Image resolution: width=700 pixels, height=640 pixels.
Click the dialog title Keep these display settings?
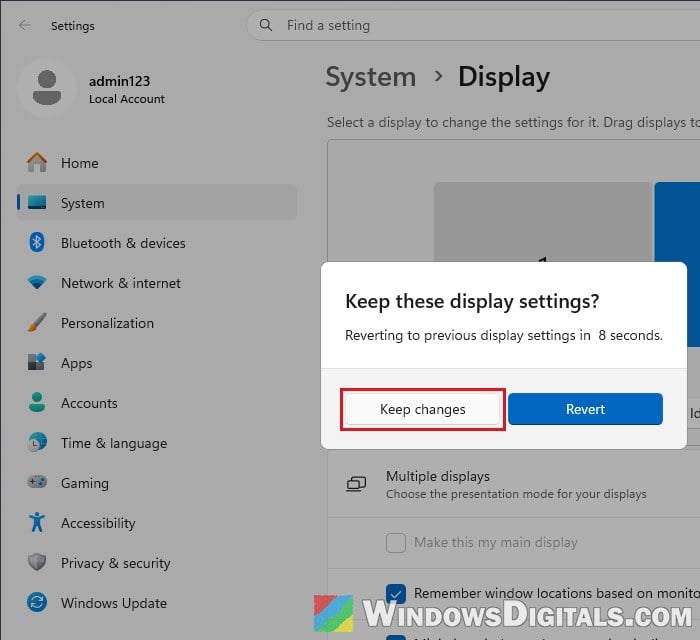point(472,301)
